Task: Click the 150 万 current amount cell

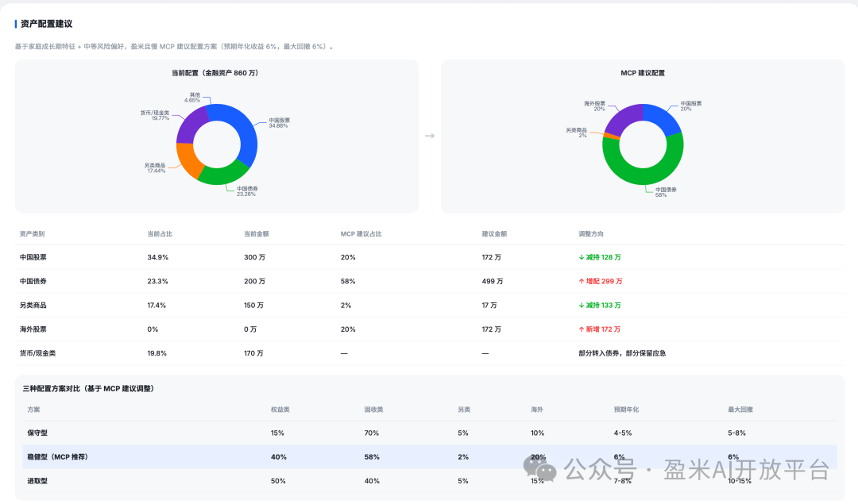Action: (254, 306)
